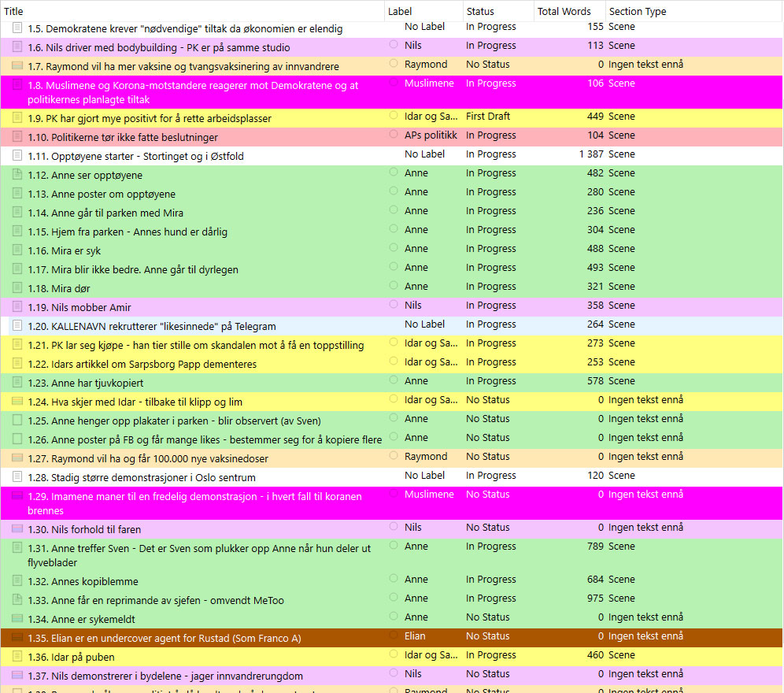
Task: Click the document icon for 1.14 Anne går til parken
Action: [x=17, y=213]
